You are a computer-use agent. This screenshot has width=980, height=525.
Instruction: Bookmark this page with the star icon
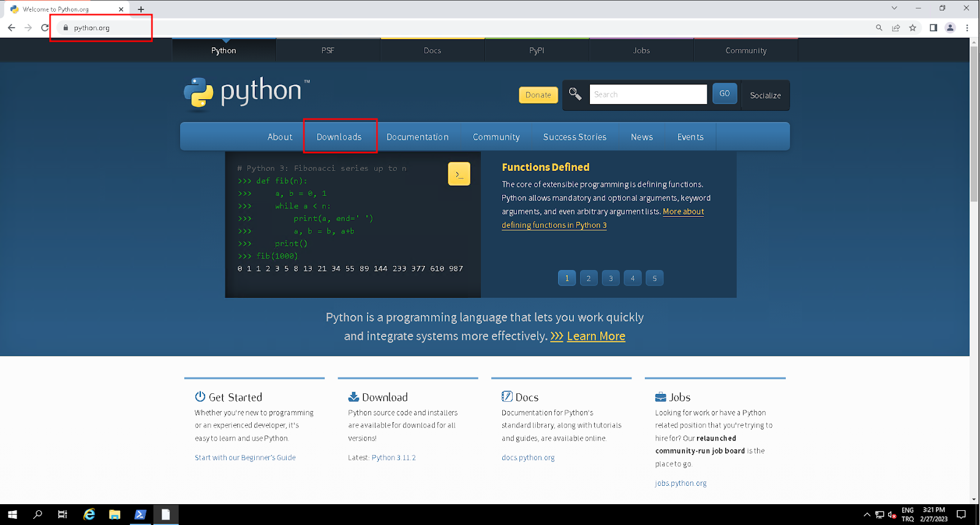913,28
